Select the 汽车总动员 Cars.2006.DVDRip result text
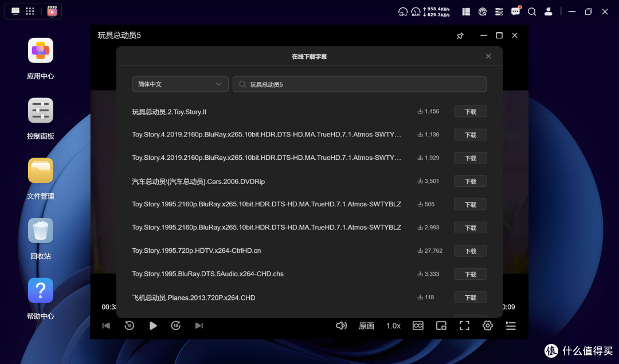Image resolution: width=619 pixels, height=364 pixels. (198, 181)
